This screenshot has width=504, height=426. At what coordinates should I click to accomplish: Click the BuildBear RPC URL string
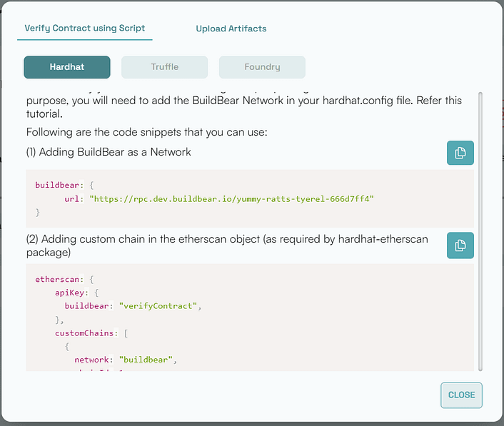(232, 199)
